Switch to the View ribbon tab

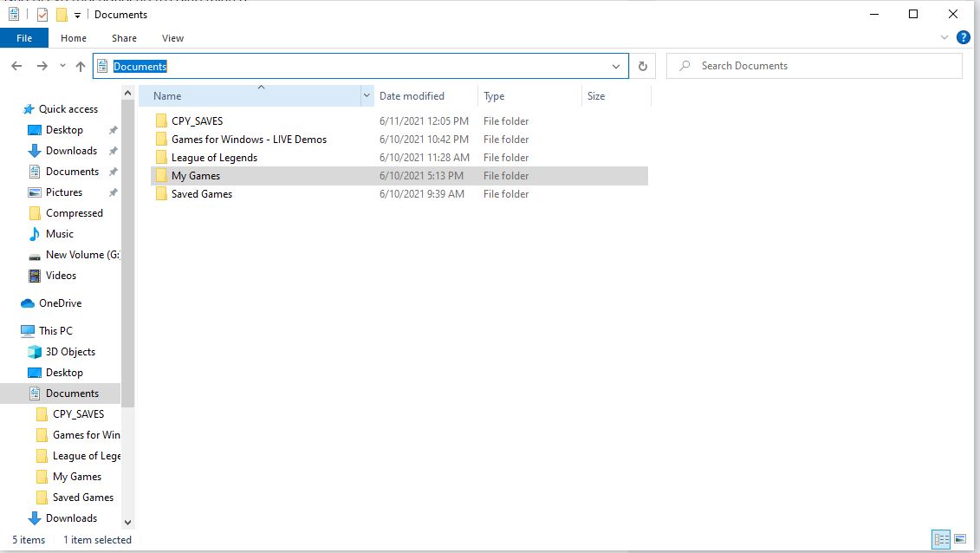pyautogui.click(x=172, y=38)
